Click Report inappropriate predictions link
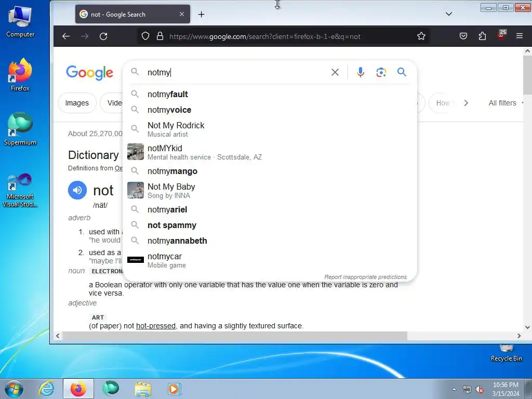 tap(365, 277)
